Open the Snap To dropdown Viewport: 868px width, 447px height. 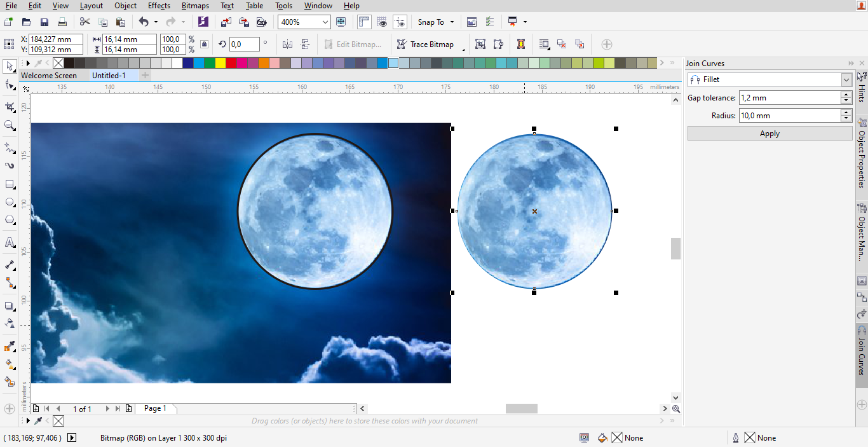coord(451,22)
